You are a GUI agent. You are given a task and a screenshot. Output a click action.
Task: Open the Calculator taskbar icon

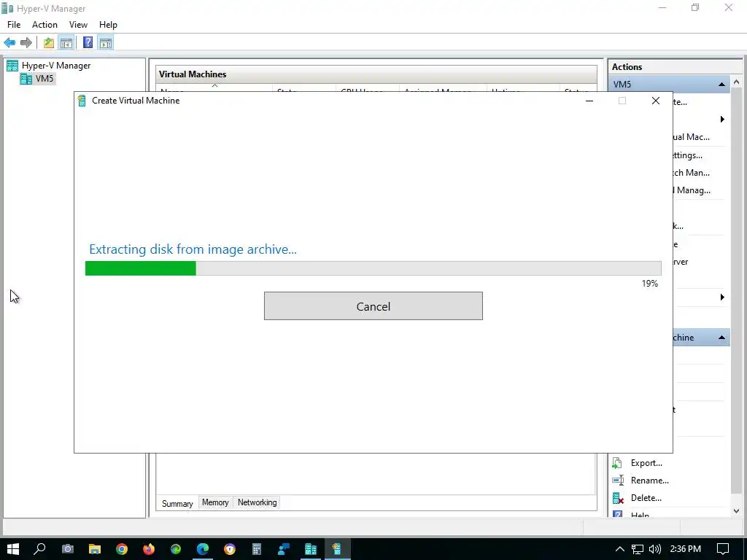[257, 549]
